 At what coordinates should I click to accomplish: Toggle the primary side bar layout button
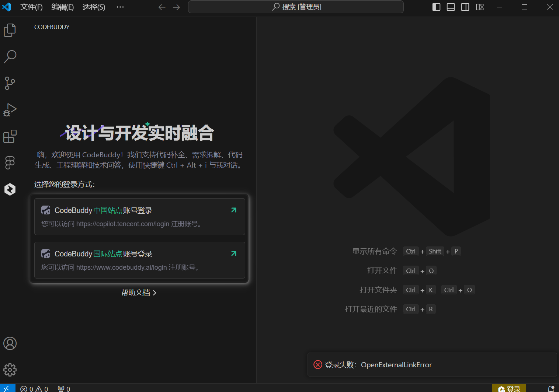click(x=436, y=7)
